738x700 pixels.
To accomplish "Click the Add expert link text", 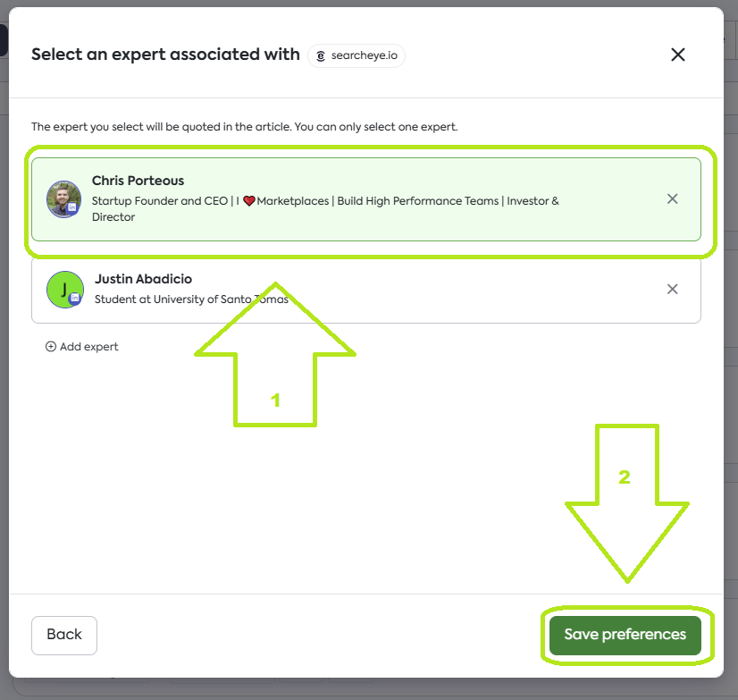I will 88,347.
